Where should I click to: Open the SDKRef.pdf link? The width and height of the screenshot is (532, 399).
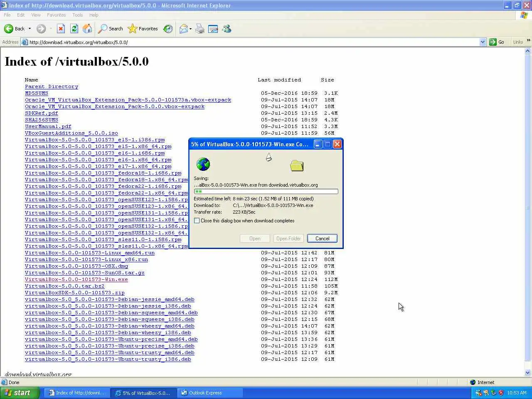[42, 113]
